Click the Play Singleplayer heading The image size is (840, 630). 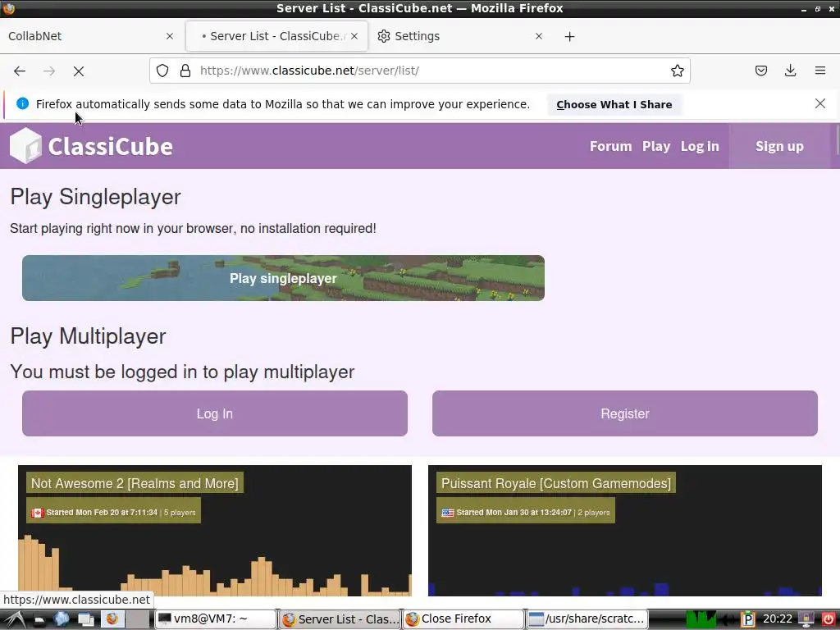95,197
